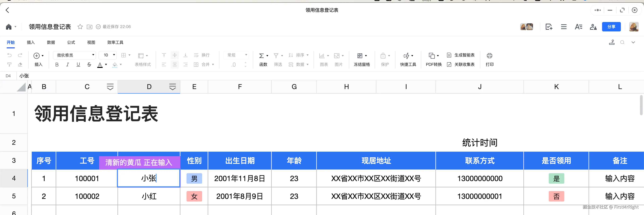Image resolution: width=644 pixels, height=215 pixels.
Task: Toggle bold formatting
Action: coord(57,64)
